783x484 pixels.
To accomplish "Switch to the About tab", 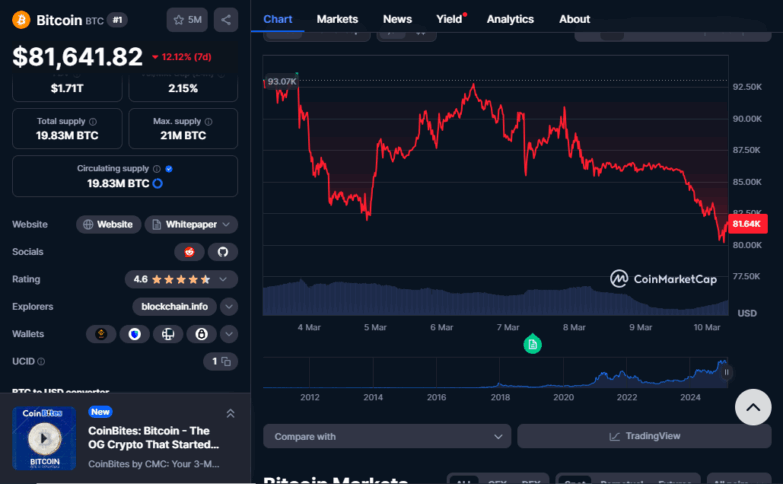I will (x=574, y=19).
